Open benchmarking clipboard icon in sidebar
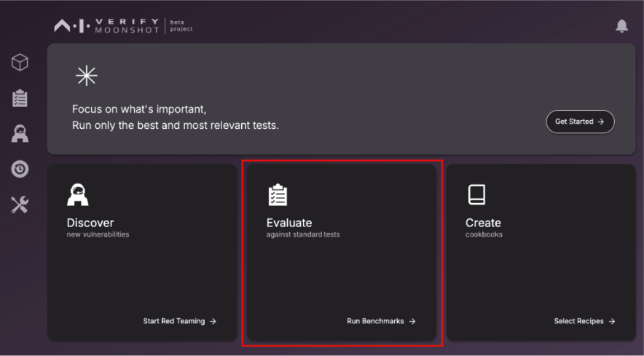Viewport: 644px width, 356px height. point(20,98)
